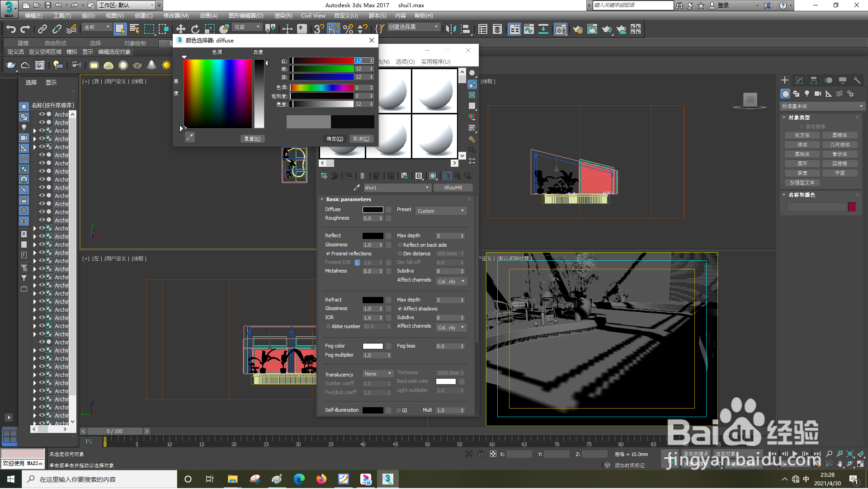Enable Dim distance checkbox
The height and width of the screenshot is (489, 868).
pyautogui.click(x=400, y=254)
